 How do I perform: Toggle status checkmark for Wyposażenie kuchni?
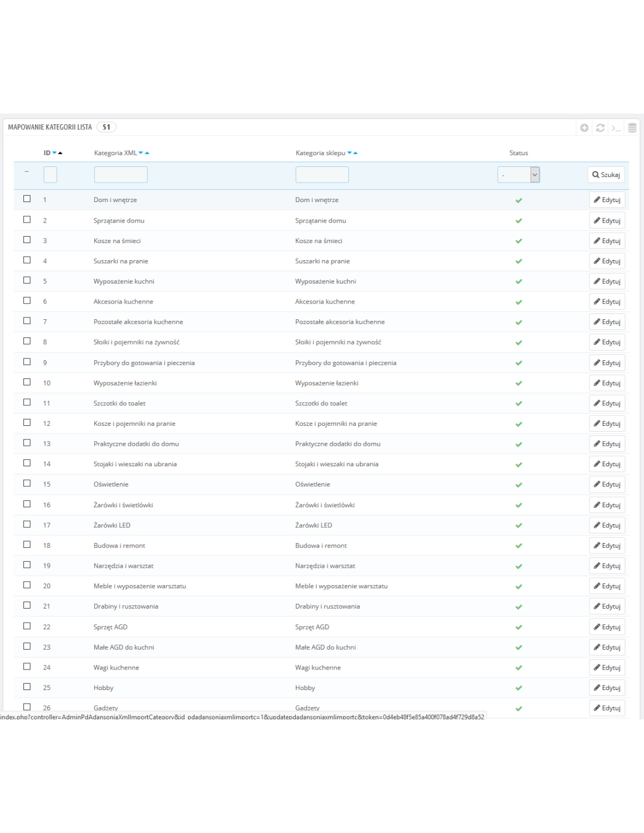[519, 282]
